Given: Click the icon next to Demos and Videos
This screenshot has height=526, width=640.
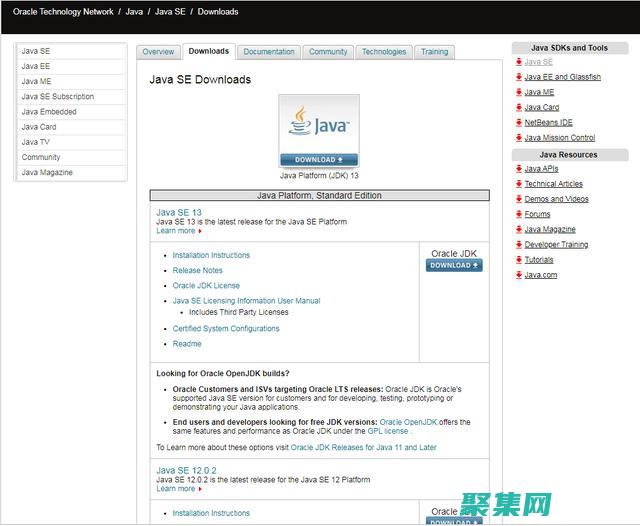Looking at the screenshot, I should tap(519, 199).
